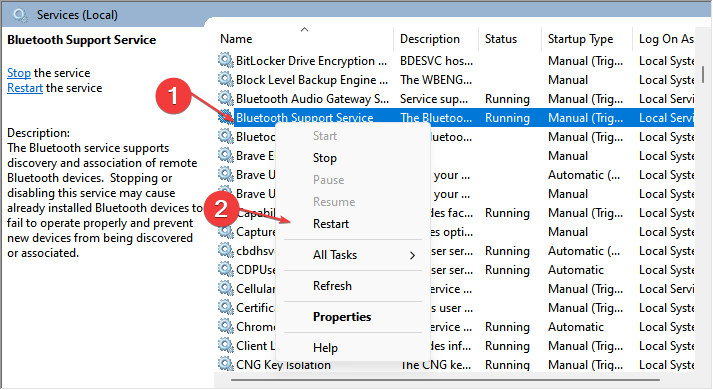The width and height of the screenshot is (713, 390).
Task: Click the Stop the service link
Action: [x=19, y=73]
